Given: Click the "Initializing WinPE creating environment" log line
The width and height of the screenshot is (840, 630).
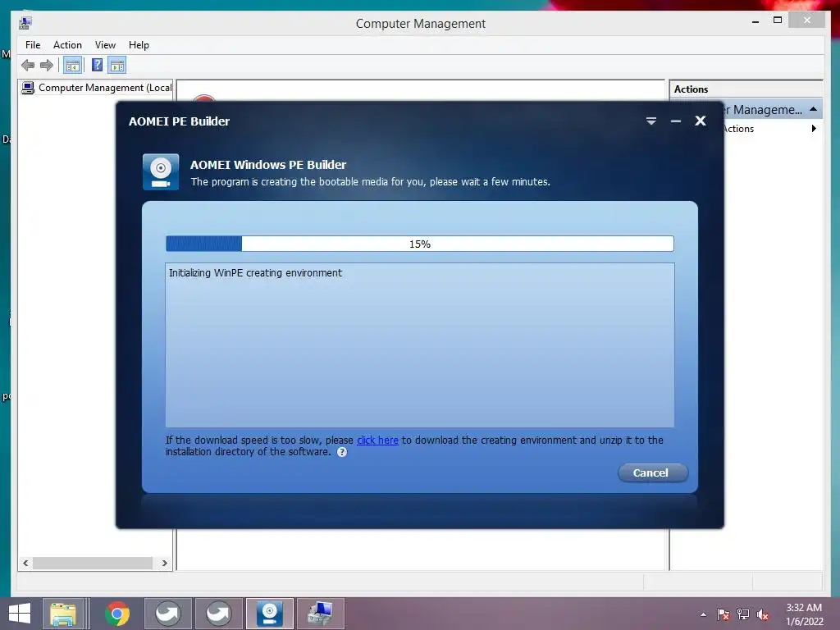Looking at the screenshot, I should pos(256,273).
